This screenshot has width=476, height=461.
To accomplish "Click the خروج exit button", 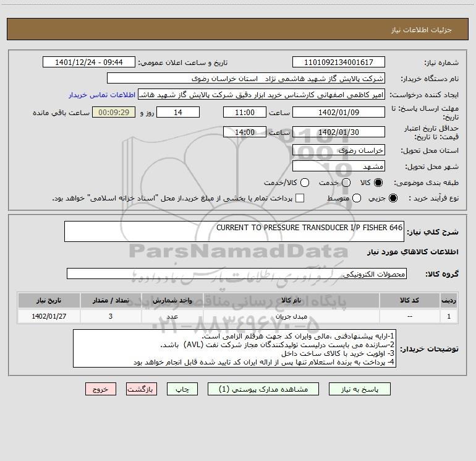I will tap(101, 389).
